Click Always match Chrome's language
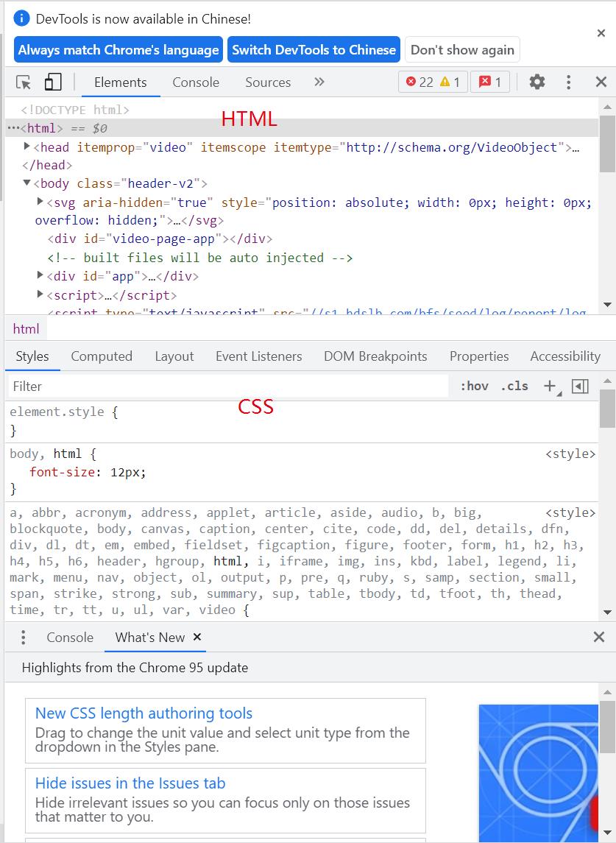Image resolution: width=616 pixels, height=843 pixels. tap(118, 49)
